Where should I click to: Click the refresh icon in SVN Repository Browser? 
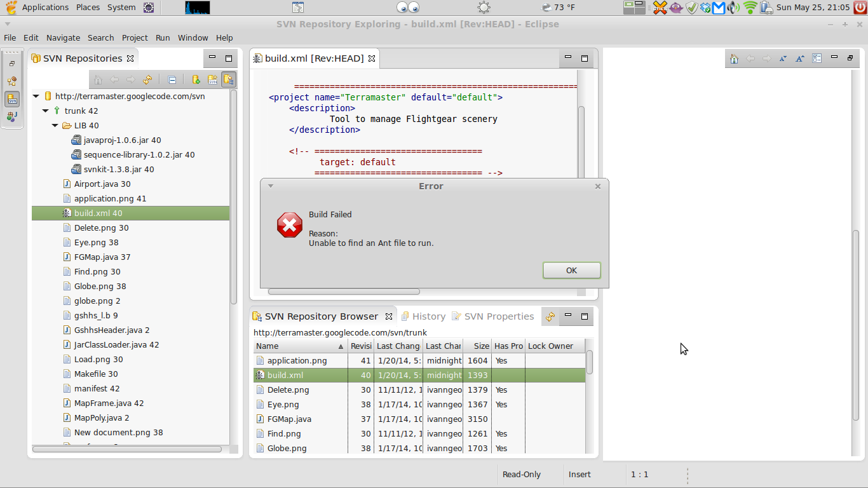coord(550,316)
